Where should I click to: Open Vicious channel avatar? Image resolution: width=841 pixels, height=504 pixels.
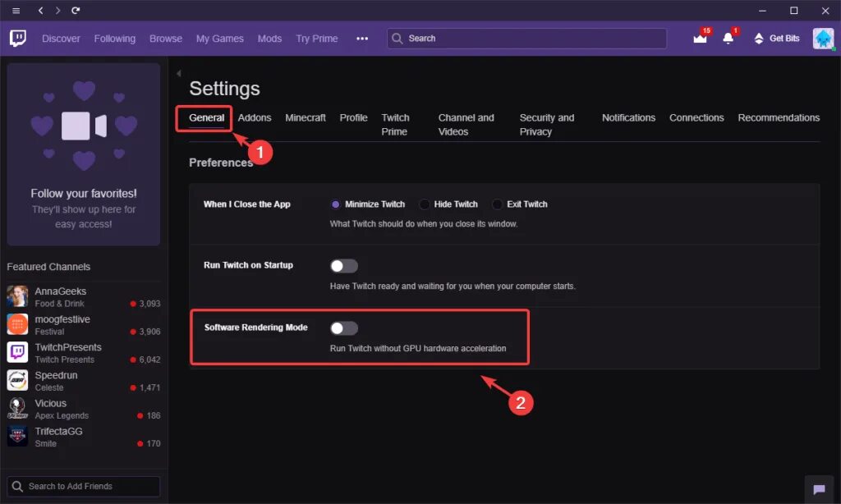[17, 408]
